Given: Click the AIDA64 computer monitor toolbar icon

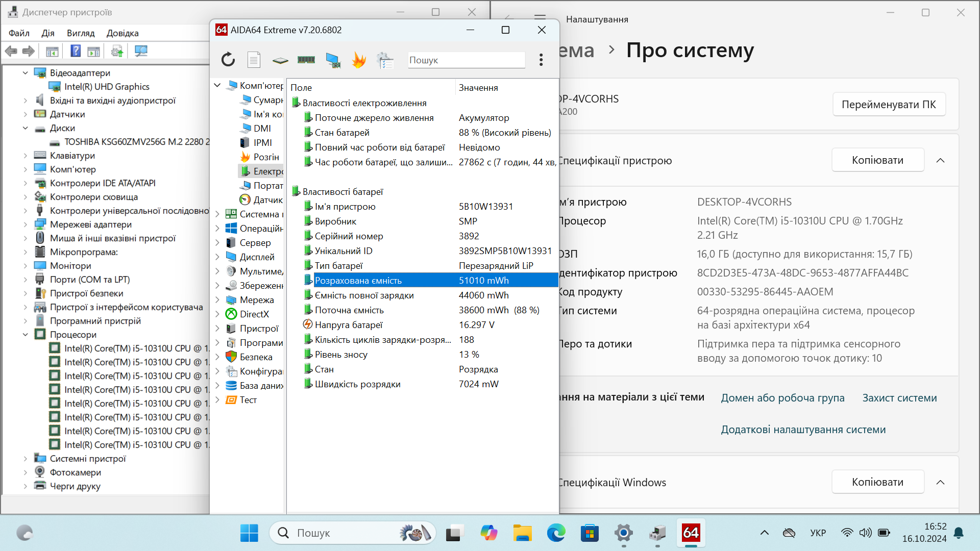Looking at the screenshot, I should click(333, 60).
